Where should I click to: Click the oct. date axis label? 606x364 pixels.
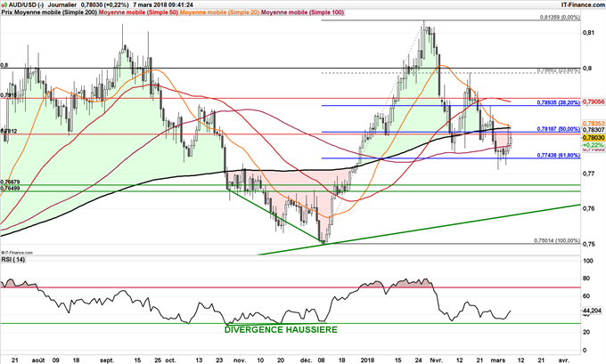tap(170, 360)
